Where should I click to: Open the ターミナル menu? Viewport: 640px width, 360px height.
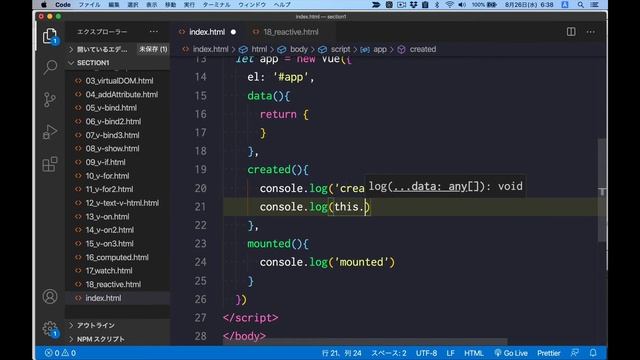[216, 5]
